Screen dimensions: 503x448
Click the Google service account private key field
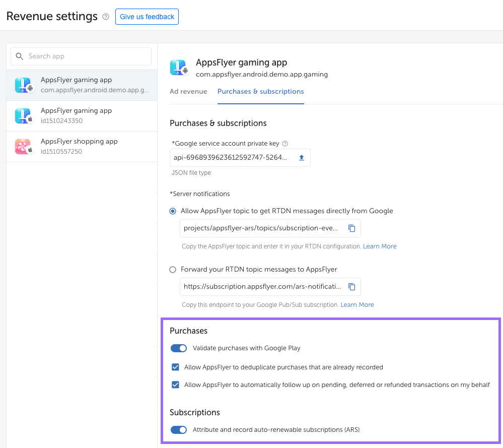240,158
